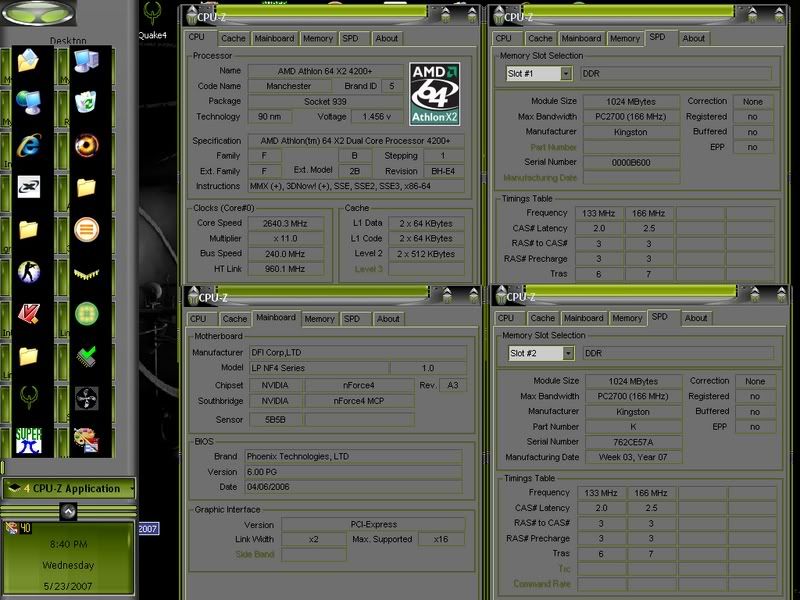Expand the Slot #2 memory slot dropdown
The height and width of the screenshot is (600, 800).
(x=568, y=353)
